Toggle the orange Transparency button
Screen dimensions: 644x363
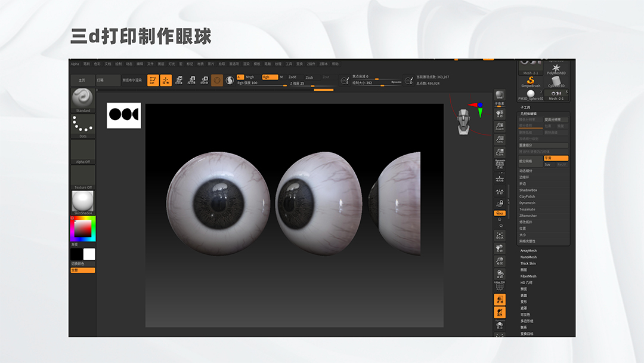click(500, 300)
